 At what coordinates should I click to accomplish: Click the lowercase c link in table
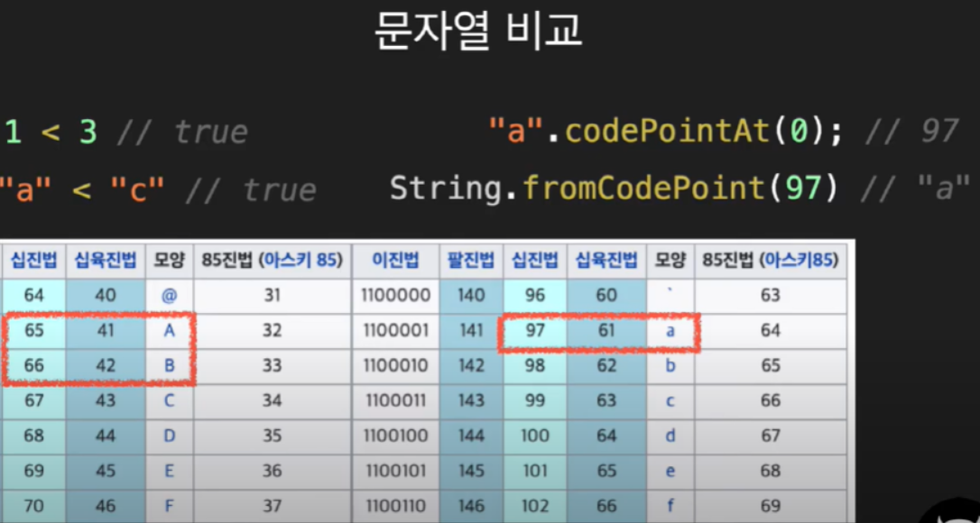pyautogui.click(x=670, y=401)
